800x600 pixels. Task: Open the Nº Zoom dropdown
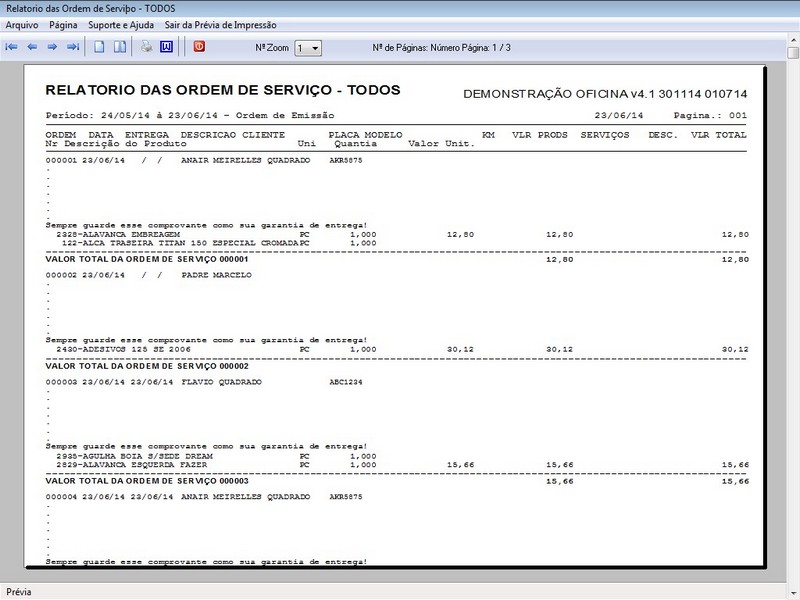tap(308, 48)
